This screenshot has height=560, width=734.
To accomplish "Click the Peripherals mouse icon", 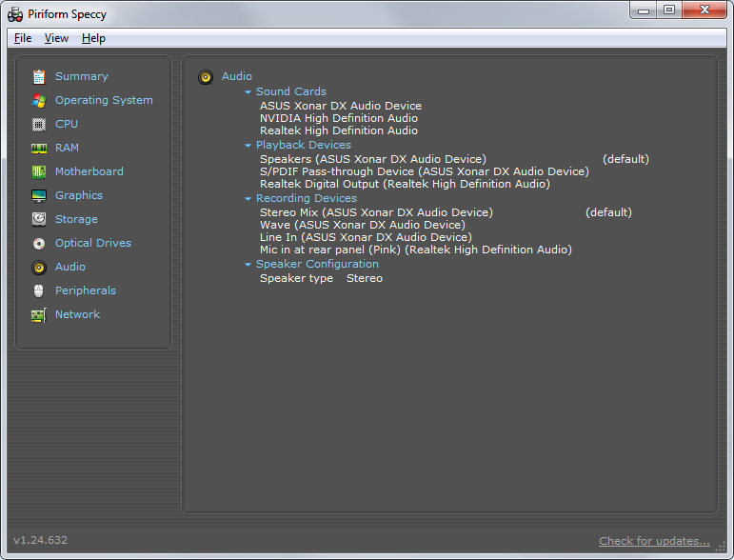I will (39, 290).
